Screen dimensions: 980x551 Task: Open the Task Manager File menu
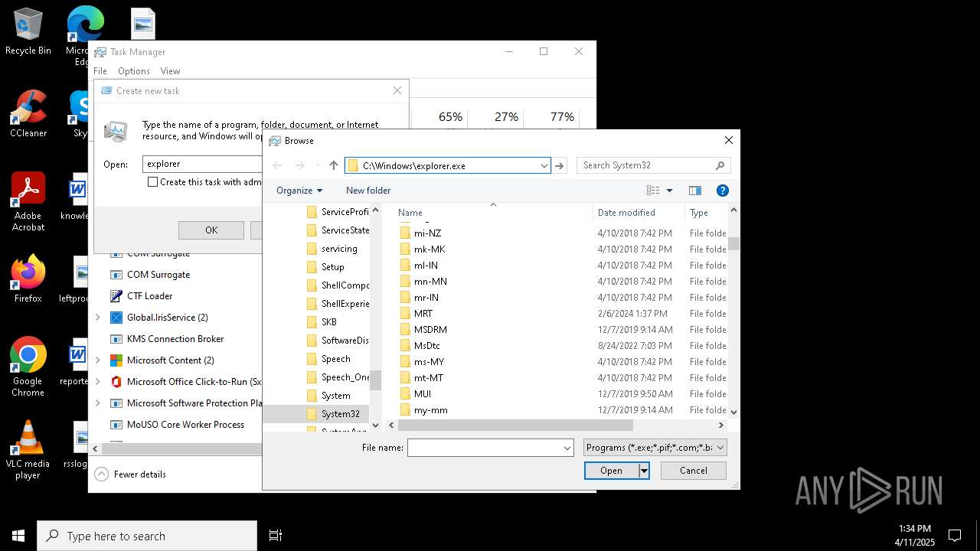(x=100, y=71)
